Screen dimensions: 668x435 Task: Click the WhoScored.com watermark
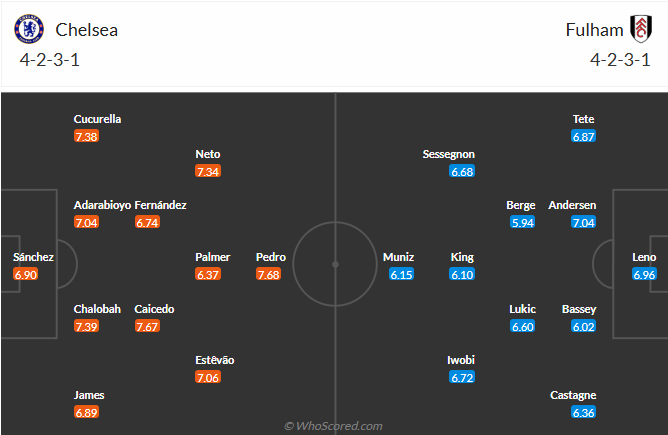[333, 426]
